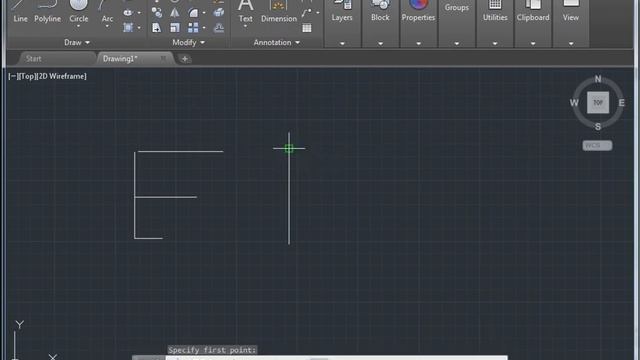Insert a Table from Annotation panel

[x=307, y=28]
